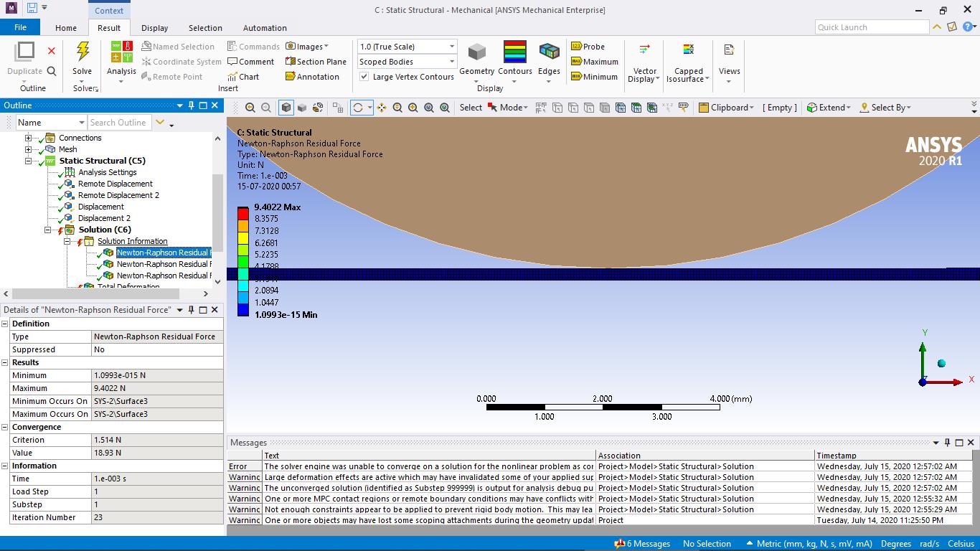Switch to the Display ribbon tab
980x551 pixels.
[x=154, y=28]
